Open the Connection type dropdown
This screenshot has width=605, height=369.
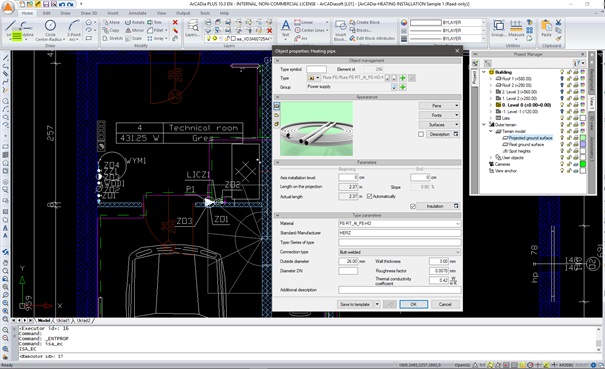399,252
